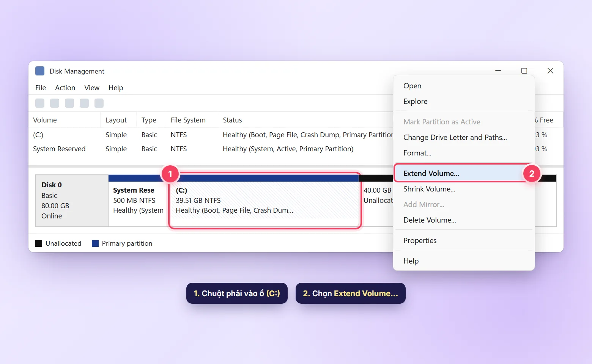
Task: Choose Open from the context menu
Action: pyautogui.click(x=464, y=86)
